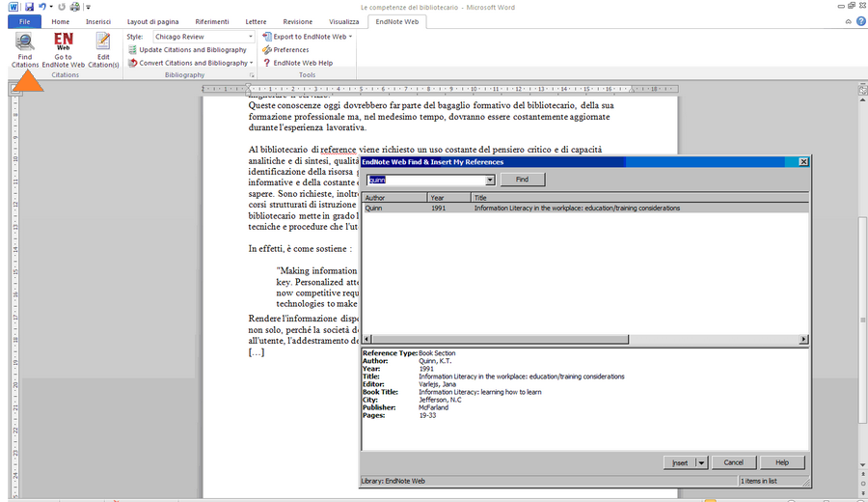Sort results by Year column header
Viewport: 868px width, 502px height.
(448, 197)
